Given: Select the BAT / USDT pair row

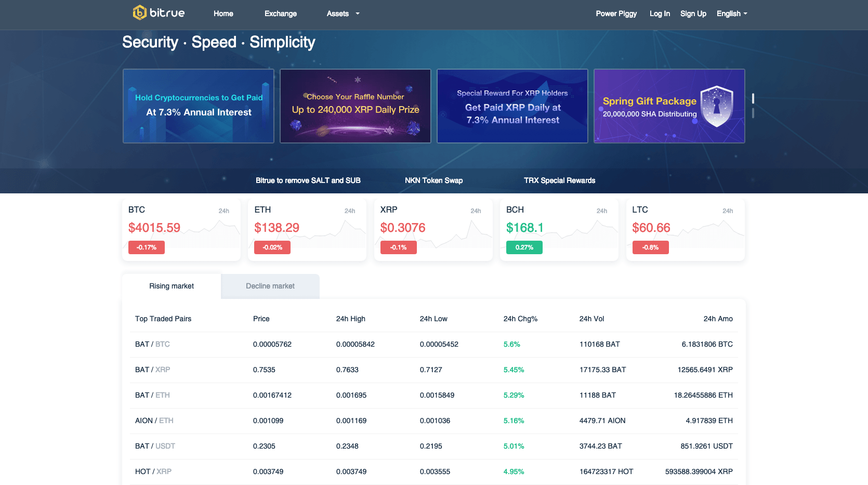Looking at the screenshot, I should 434,446.
